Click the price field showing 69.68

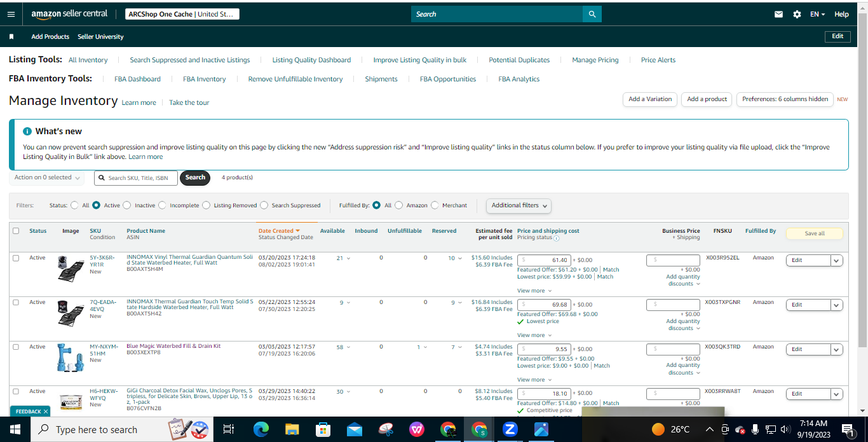coord(544,305)
